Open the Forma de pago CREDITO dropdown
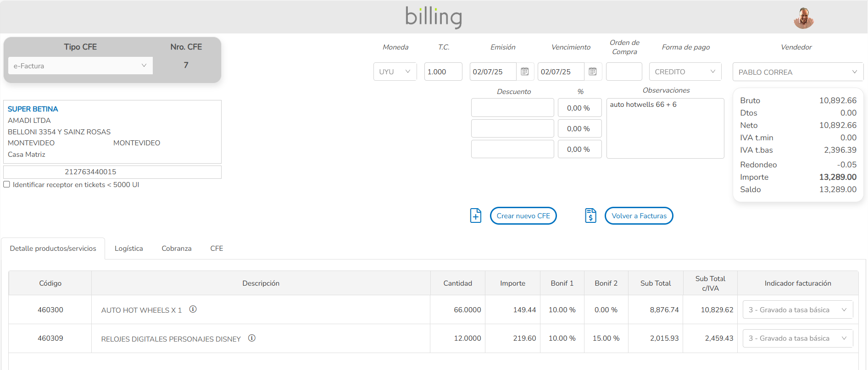The image size is (868, 370). (685, 72)
